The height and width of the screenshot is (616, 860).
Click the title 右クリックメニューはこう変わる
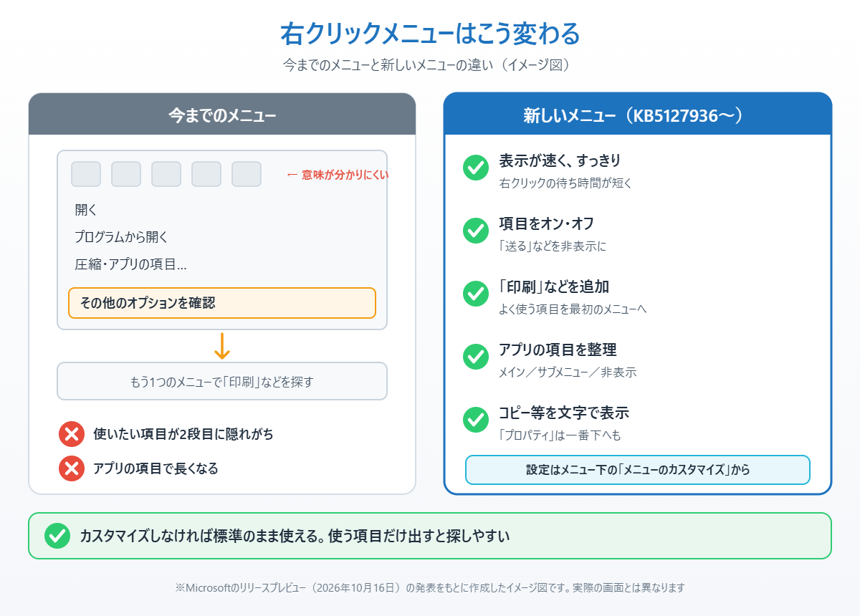coord(430,34)
